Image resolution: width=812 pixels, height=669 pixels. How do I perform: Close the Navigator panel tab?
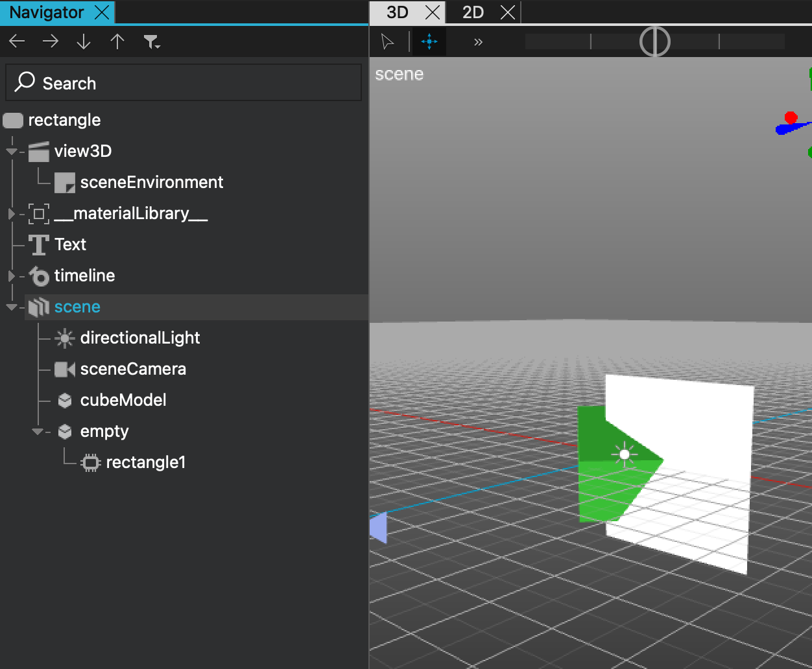pyautogui.click(x=102, y=12)
